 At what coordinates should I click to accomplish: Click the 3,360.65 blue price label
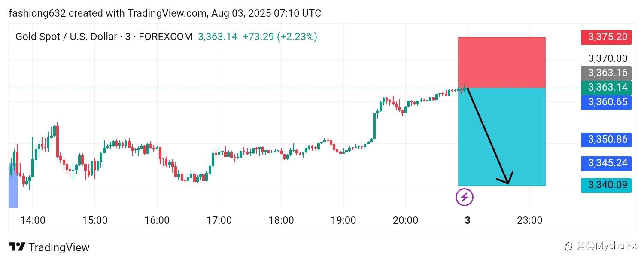[607, 102]
